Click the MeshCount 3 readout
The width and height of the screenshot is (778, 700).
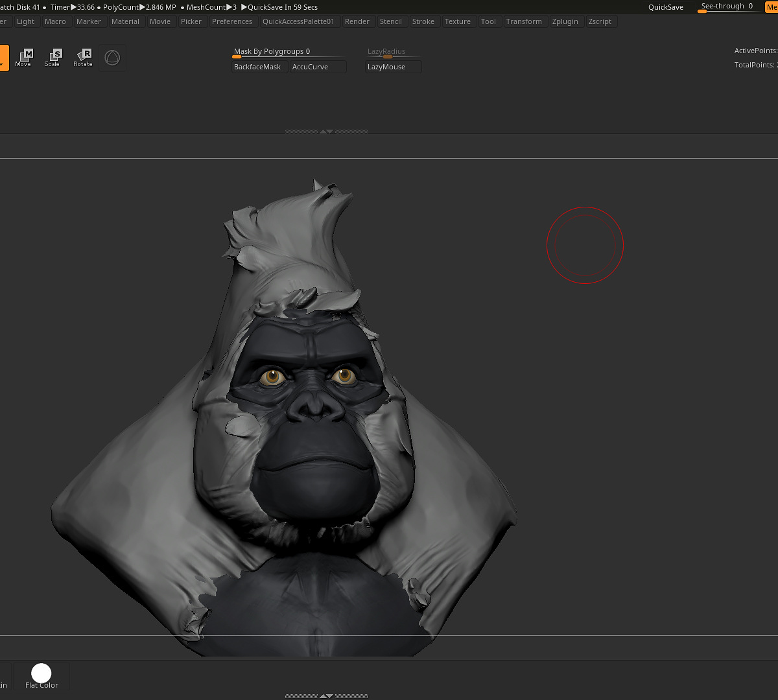[211, 7]
